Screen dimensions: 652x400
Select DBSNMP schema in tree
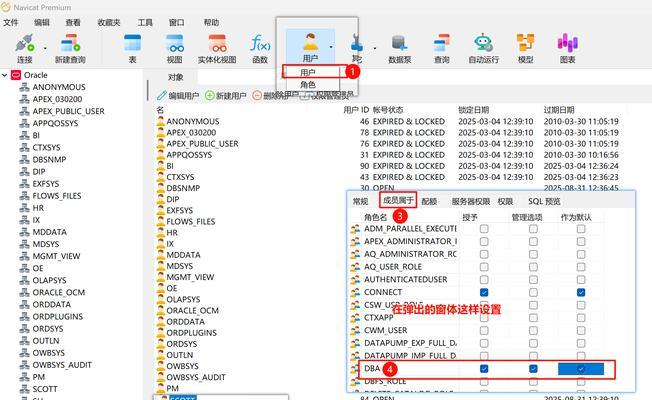pos(49,160)
